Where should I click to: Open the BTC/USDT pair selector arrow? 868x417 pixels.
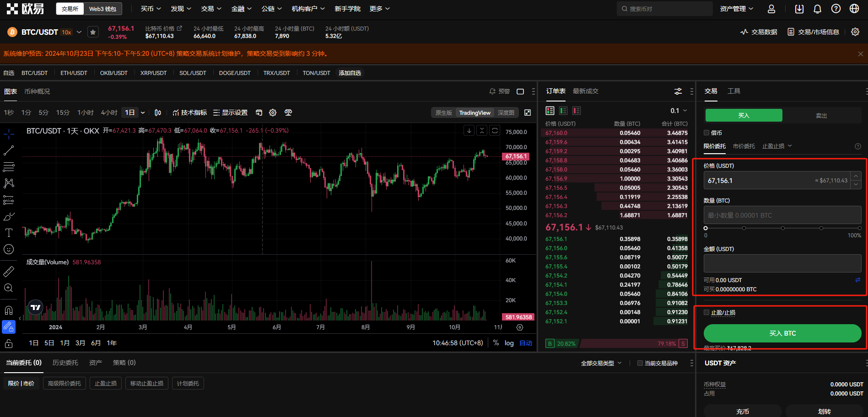pos(79,32)
